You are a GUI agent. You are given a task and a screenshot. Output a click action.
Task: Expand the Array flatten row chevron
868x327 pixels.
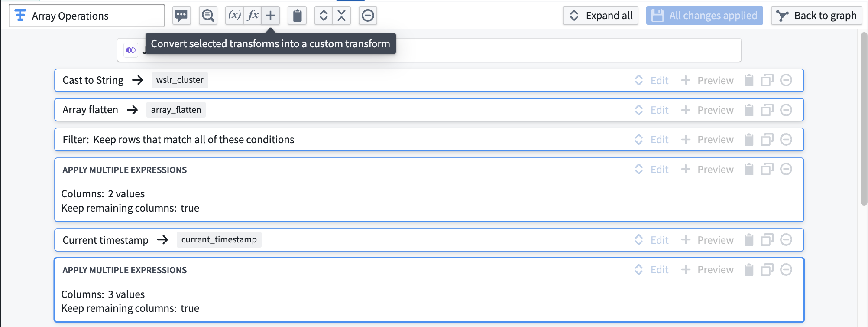point(639,110)
